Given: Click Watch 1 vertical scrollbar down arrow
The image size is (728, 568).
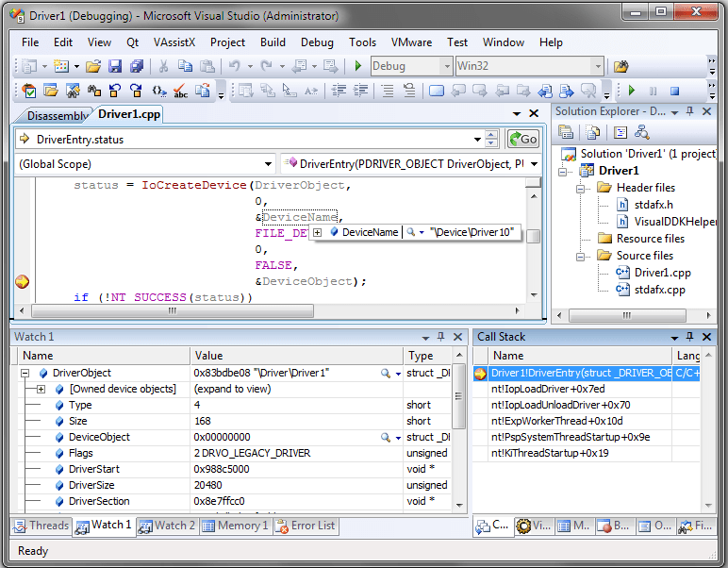Looking at the screenshot, I should pos(459,506).
